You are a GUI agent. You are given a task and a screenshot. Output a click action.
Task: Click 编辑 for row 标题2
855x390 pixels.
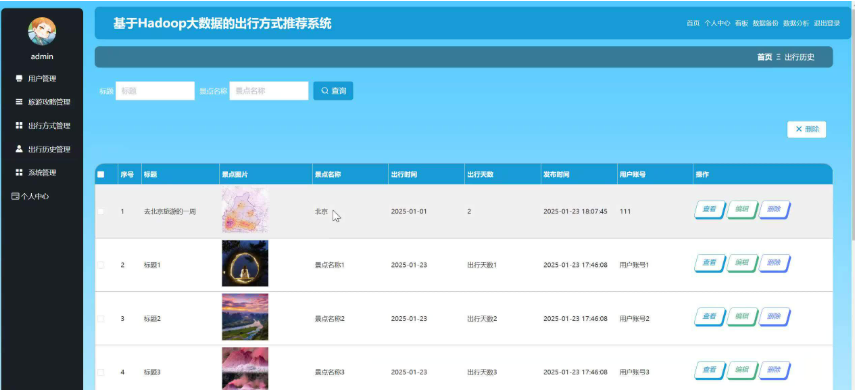[742, 316]
